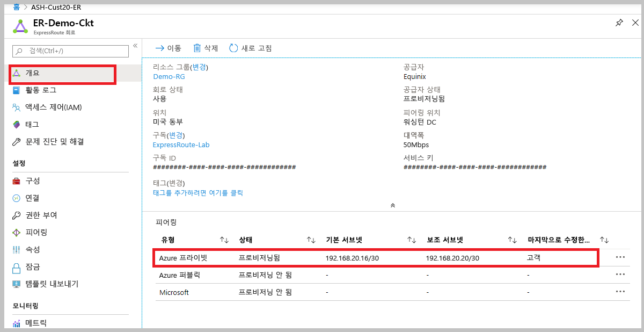Click 변경 link next to 리소스 그룹
The height and width of the screenshot is (332, 644).
pos(199,67)
